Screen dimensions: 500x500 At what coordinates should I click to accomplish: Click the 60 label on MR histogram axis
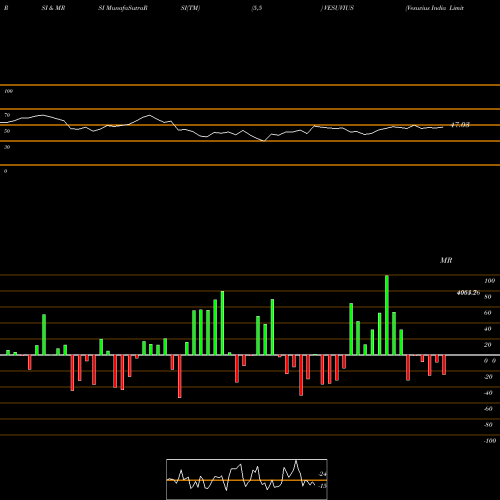pos(488,313)
